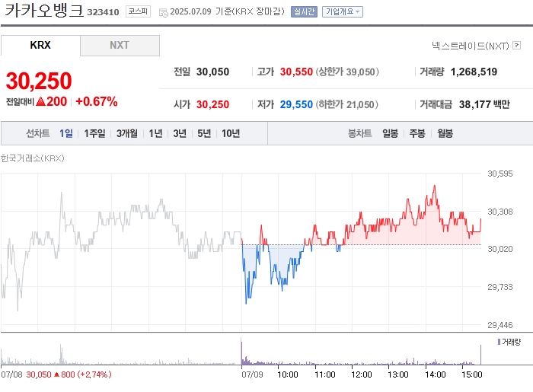Switch to the NXT tab
The image size is (533, 392).
pyautogui.click(x=120, y=45)
